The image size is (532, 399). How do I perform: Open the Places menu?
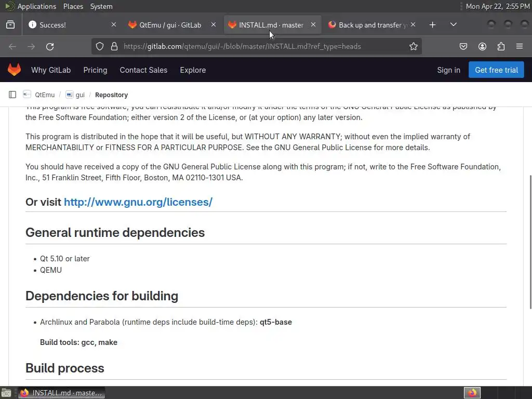coord(73,6)
